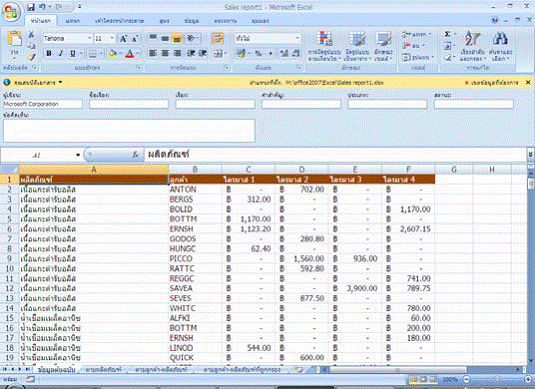535x389 pixels.
Task: Decrease indent in alignment group
Action: [191, 53]
